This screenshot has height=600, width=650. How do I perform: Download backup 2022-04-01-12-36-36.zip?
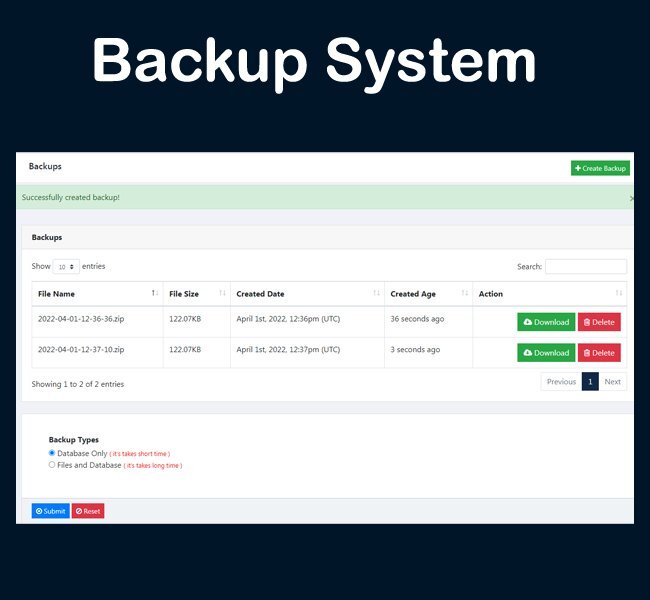coord(546,322)
